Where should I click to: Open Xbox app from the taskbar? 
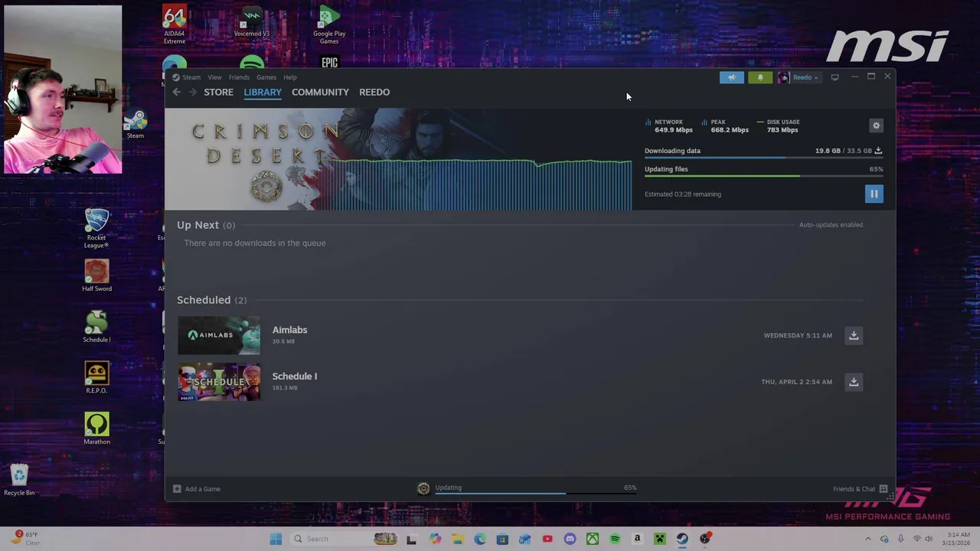[592, 539]
